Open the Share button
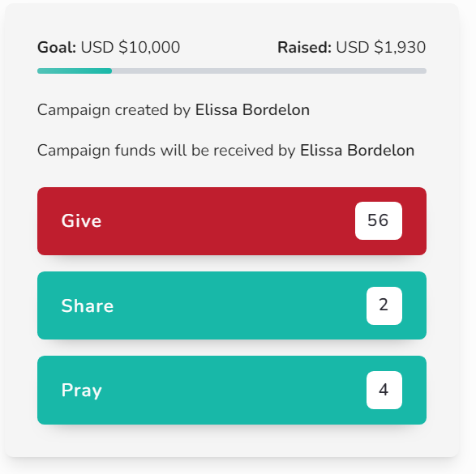The image size is (476, 474). pos(232,305)
